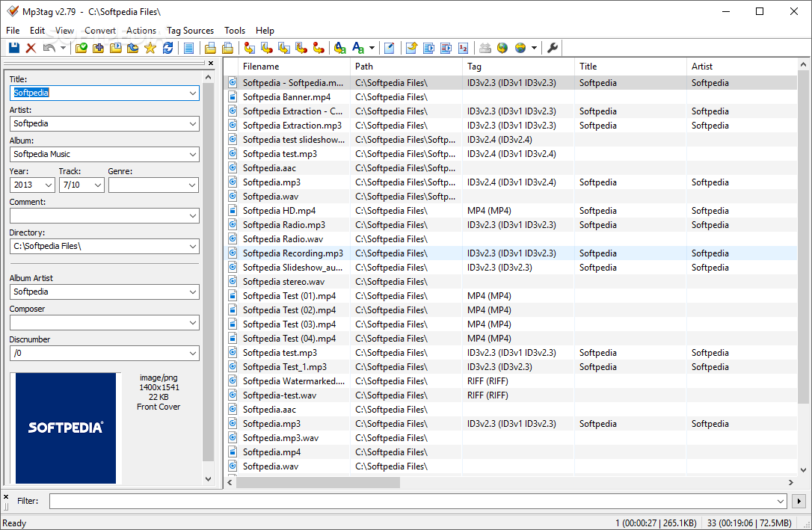Open the favorites star icon

pyautogui.click(x=150, y=48)
